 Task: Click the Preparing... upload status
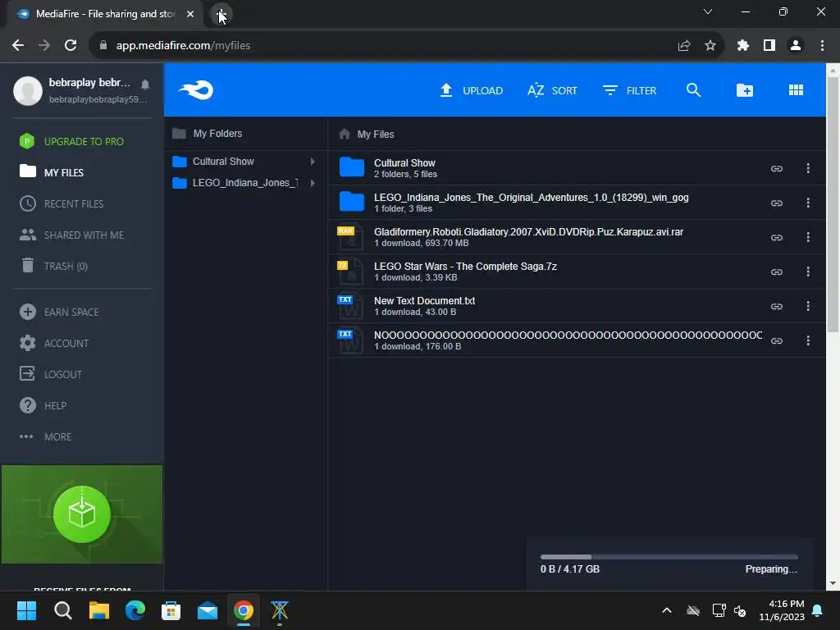[771, 569]
